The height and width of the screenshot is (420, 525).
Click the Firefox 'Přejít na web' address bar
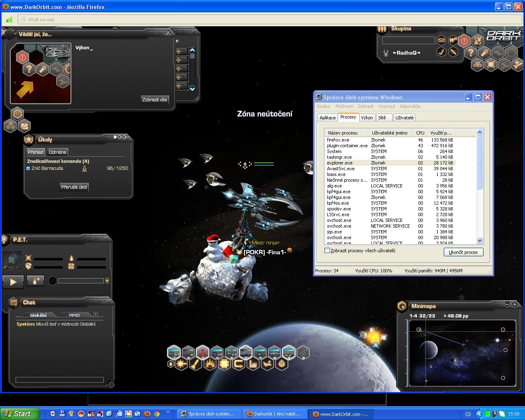269,20
